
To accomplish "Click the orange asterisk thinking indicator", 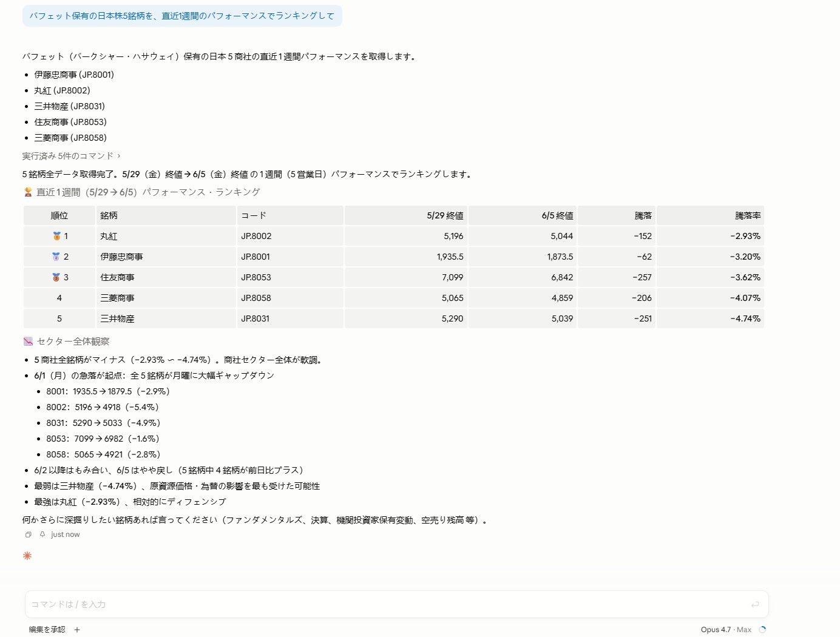I will click(x=27, y=556).
